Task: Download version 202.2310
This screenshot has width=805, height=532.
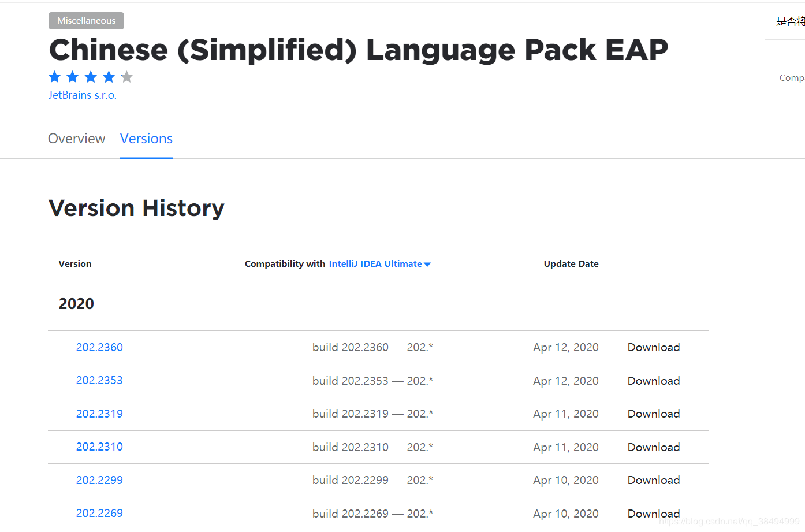Action: (653, 447)
